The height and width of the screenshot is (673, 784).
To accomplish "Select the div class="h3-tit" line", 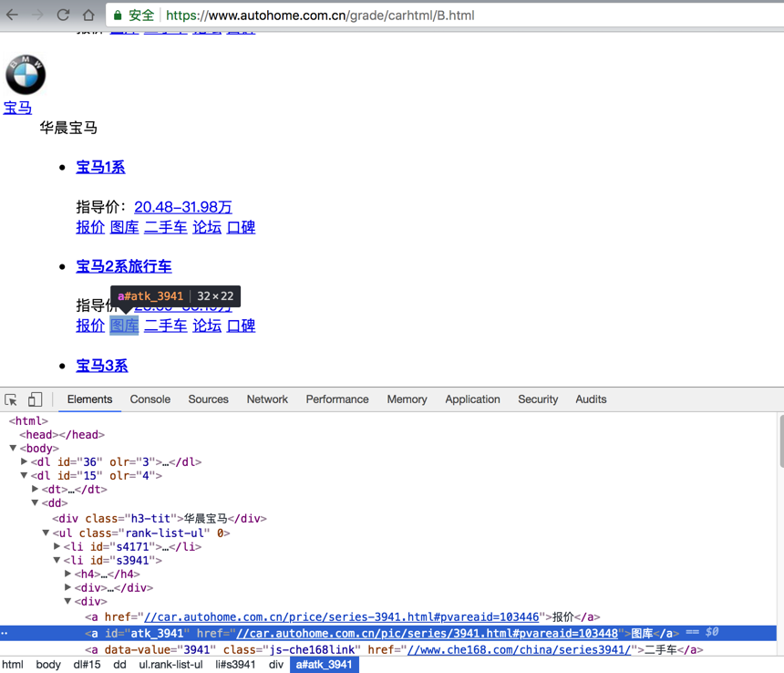I will coord(160,519).
